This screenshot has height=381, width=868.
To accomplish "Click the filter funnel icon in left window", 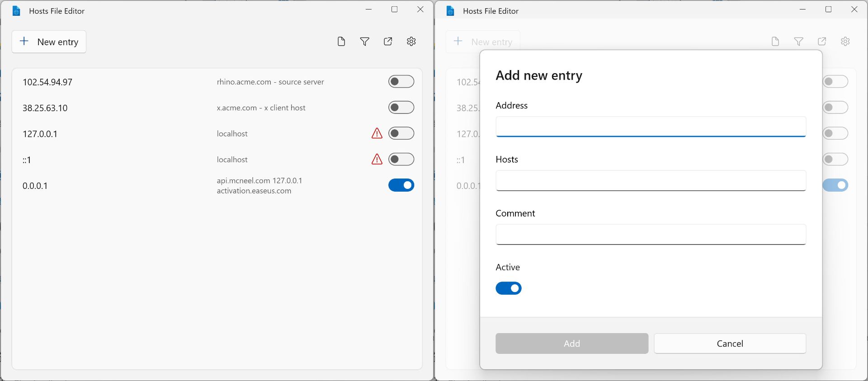I will coord(364,42).
